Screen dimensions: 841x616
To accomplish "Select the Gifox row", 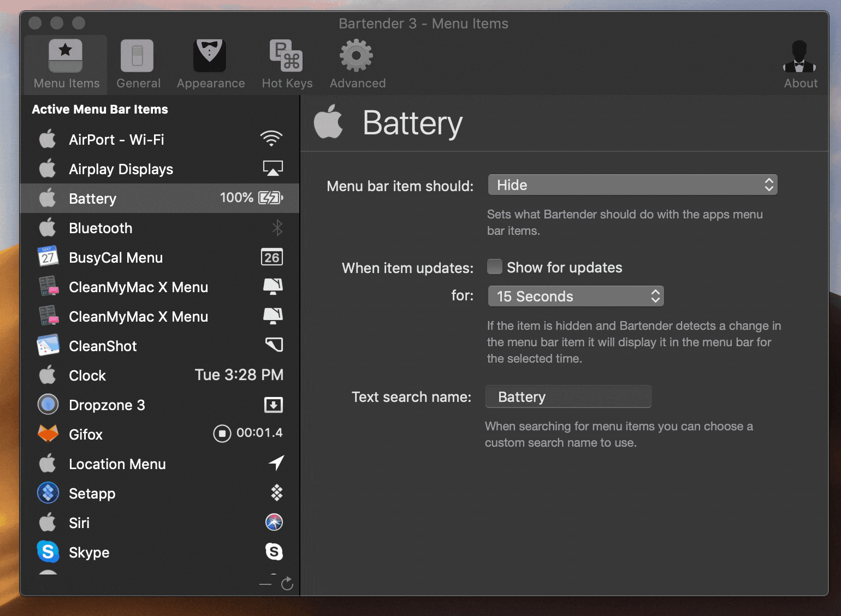I will tap(159, 434).
